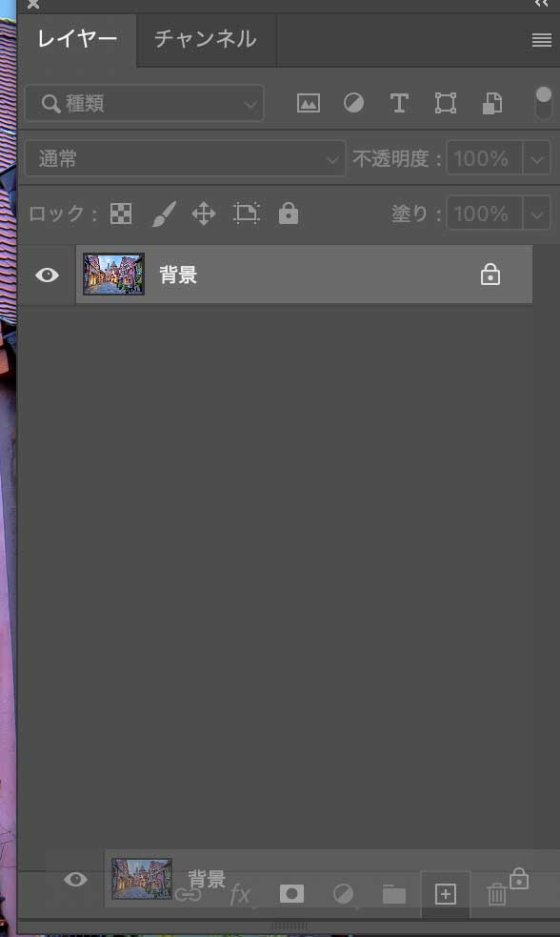560x937 pixels.
Task: Select the 背景 layer thumbnail
Action: [x=113, y=275]
